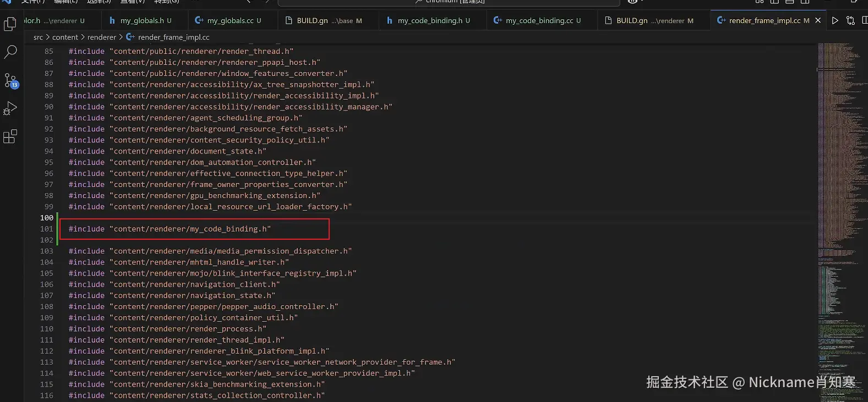The image size is (868, 402).
Task: Click the Run play button in editor toolbar
Action: (835, 20)
